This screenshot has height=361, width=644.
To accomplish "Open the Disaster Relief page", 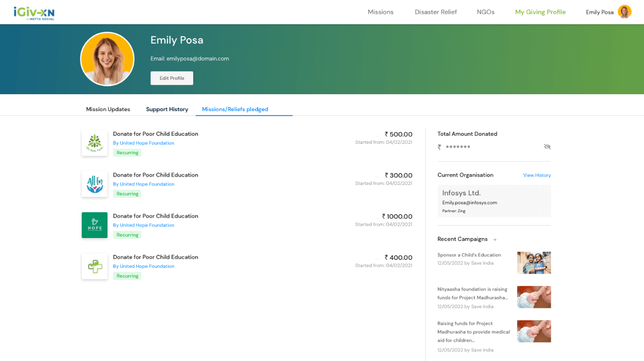I will [x=435, y=12].
